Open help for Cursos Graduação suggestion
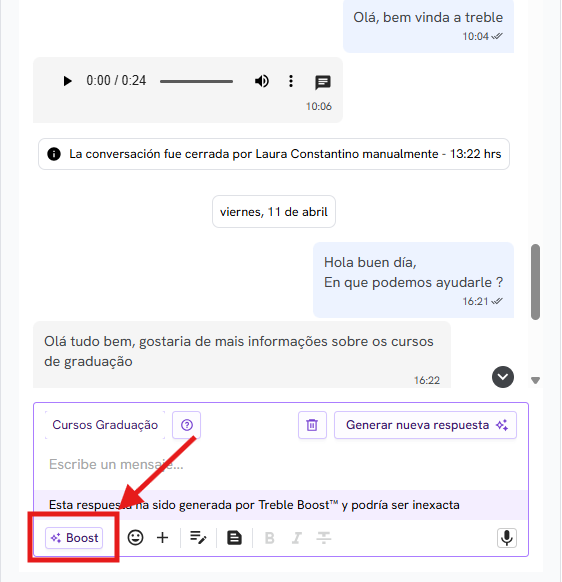Screen dimensions: 562x582 187,425
